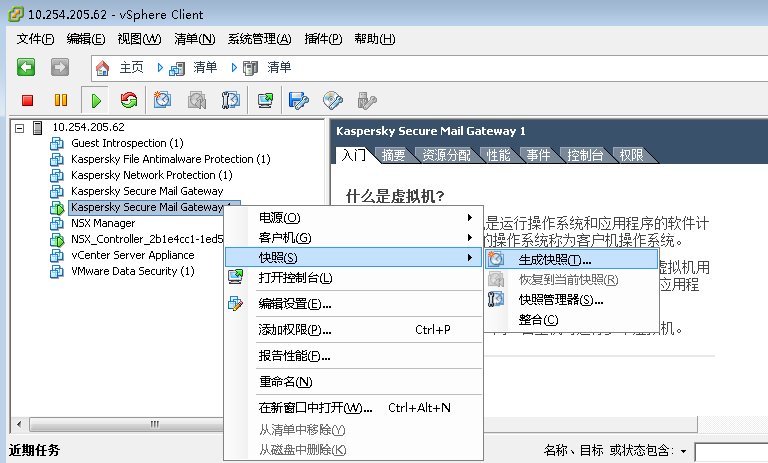This screenshot has width=768, height=463.
Task: Click the first breadcrumb arrow after 主页
Action: pyautogui.click(x=160, y=68)
